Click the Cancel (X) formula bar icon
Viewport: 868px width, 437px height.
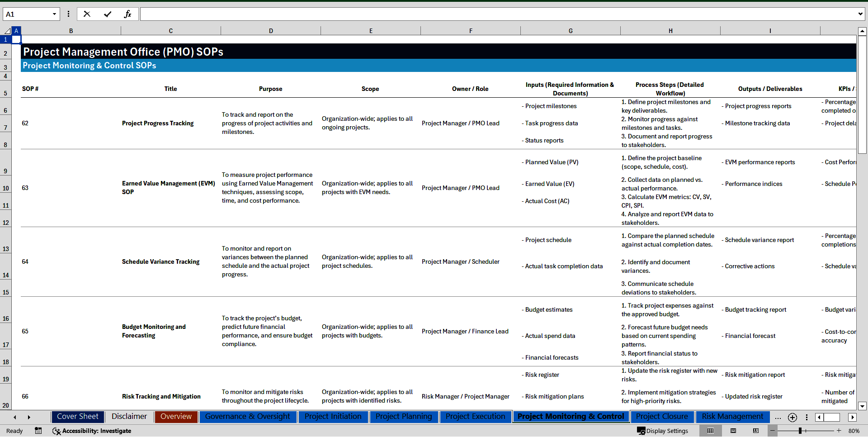(x=87, y=14)
